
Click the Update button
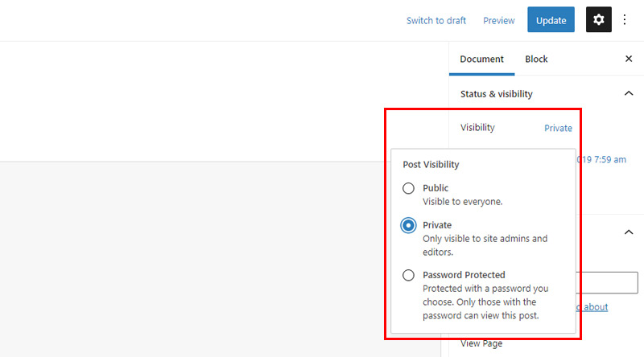[x=551, y=19]
